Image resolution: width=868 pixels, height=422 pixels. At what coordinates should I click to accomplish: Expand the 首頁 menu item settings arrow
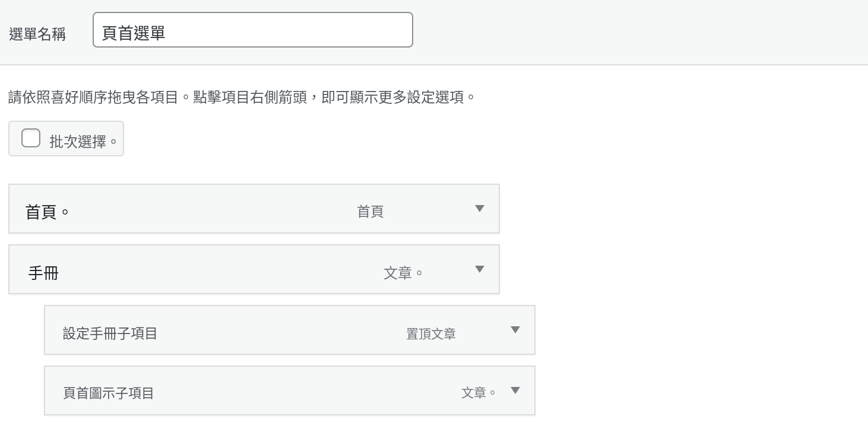480,209
